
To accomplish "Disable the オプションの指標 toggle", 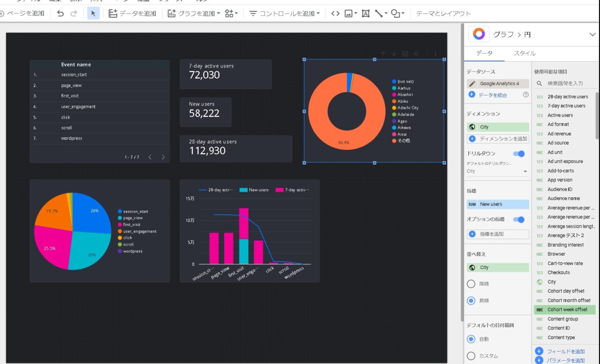I will (519, 219).
